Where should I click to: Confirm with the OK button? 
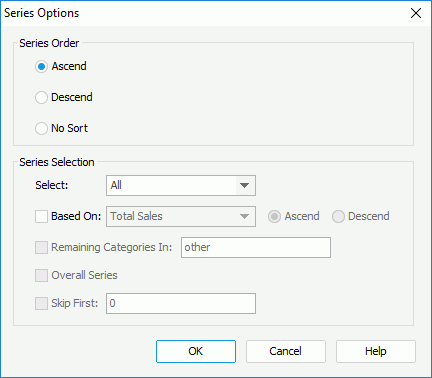point(196,351)
